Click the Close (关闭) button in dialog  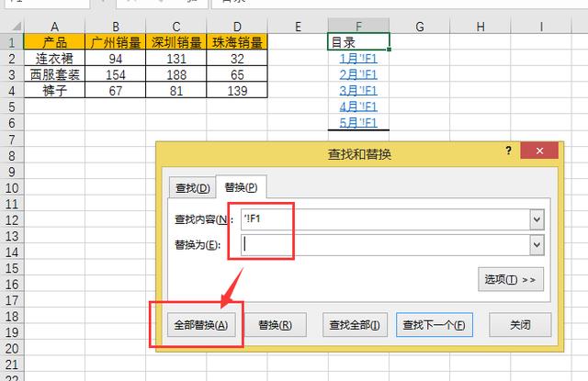(x=520, y=325)
